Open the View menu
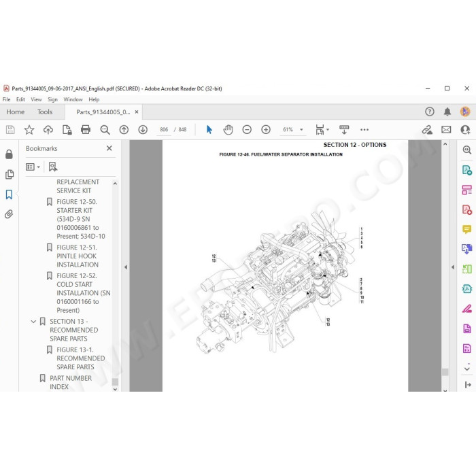The height and width of the screenshot is (476, 476). click(x=36, y=99)
